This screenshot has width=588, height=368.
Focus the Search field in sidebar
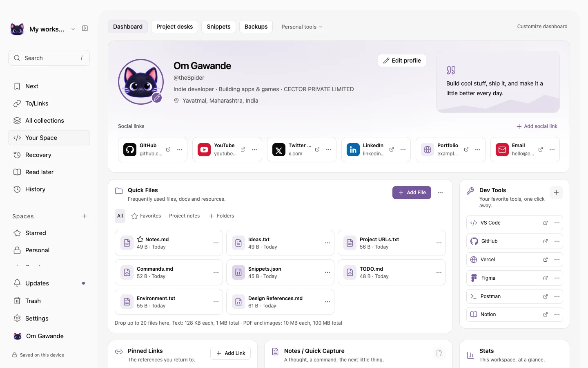49,58
